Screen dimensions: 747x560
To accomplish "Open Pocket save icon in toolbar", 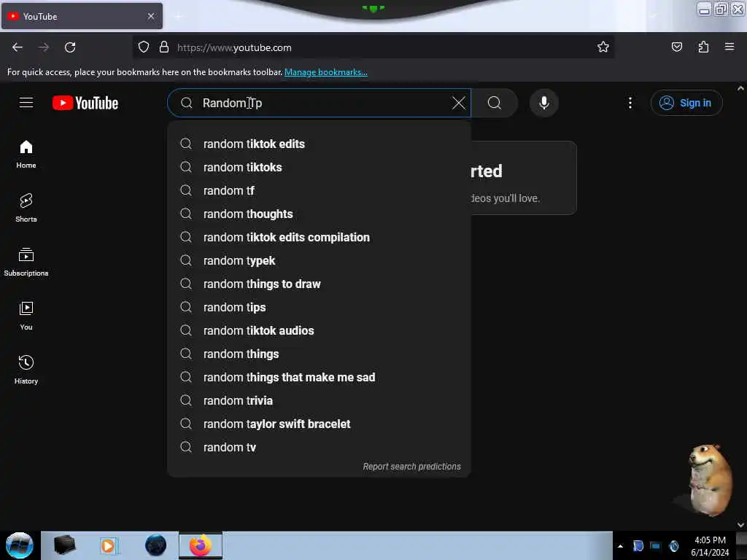I will (x=676, y=47).
